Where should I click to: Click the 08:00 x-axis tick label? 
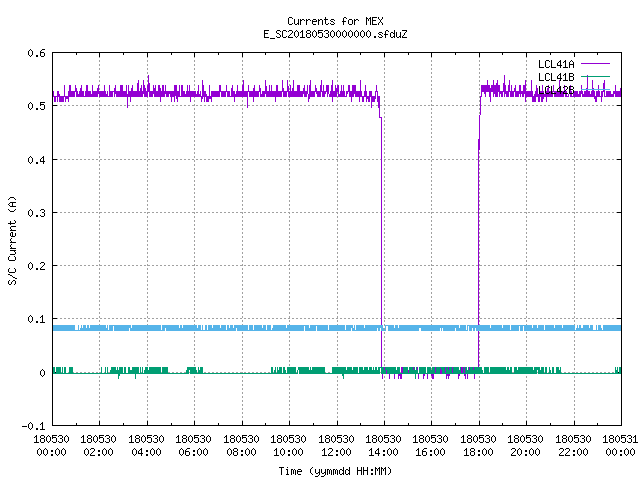[x=241, y=452]
